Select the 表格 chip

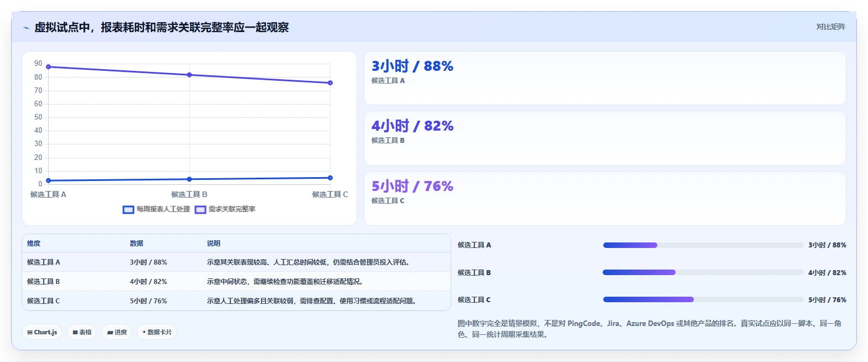pyautogui.click(x=82, y=332)
